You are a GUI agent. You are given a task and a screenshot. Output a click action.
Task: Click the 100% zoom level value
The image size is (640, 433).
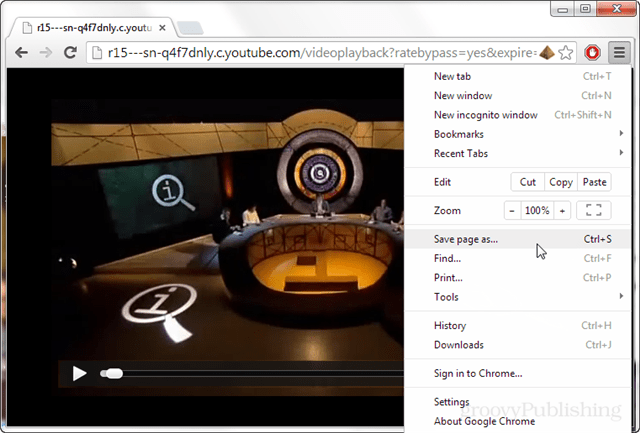[537, 211]
